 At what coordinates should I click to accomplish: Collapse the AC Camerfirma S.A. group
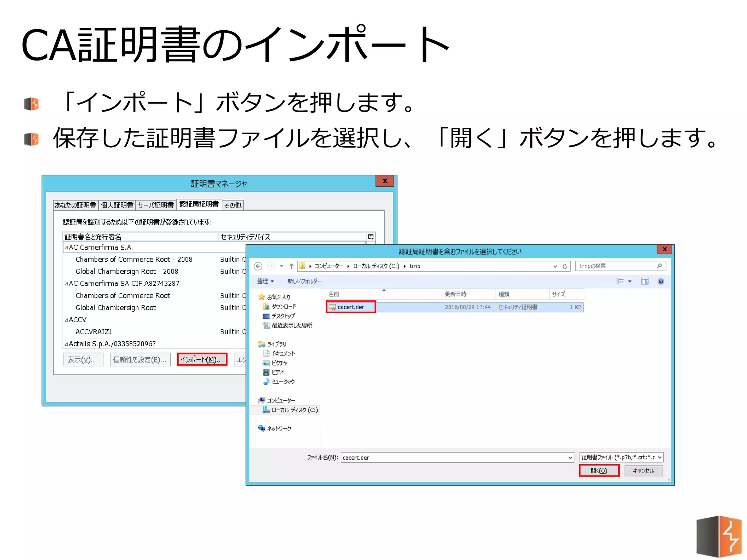point(66,248)
